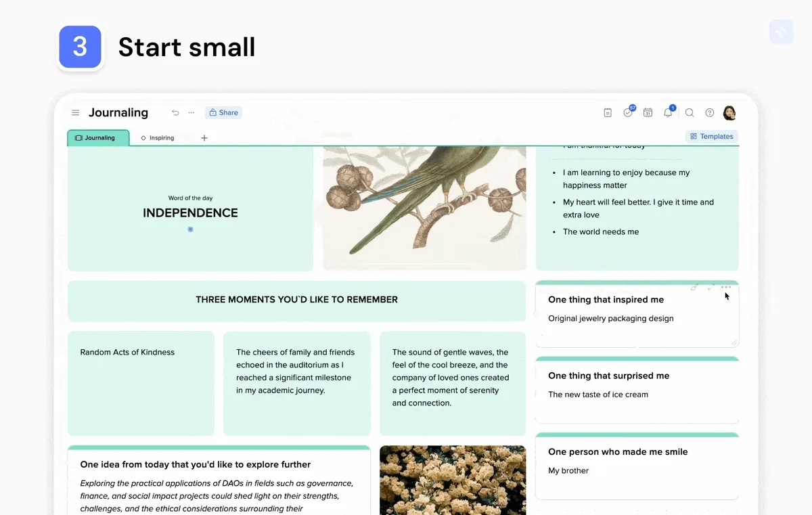The width and height of the screenshot is (812, 515).
Task: Open the three-dot menu next to Share
Action: pyautogui.click(x=191, y=113)
